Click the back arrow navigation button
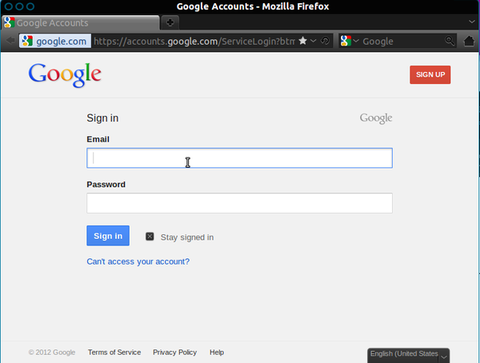This screenshot has height=363, width=480. pos(10,41)
